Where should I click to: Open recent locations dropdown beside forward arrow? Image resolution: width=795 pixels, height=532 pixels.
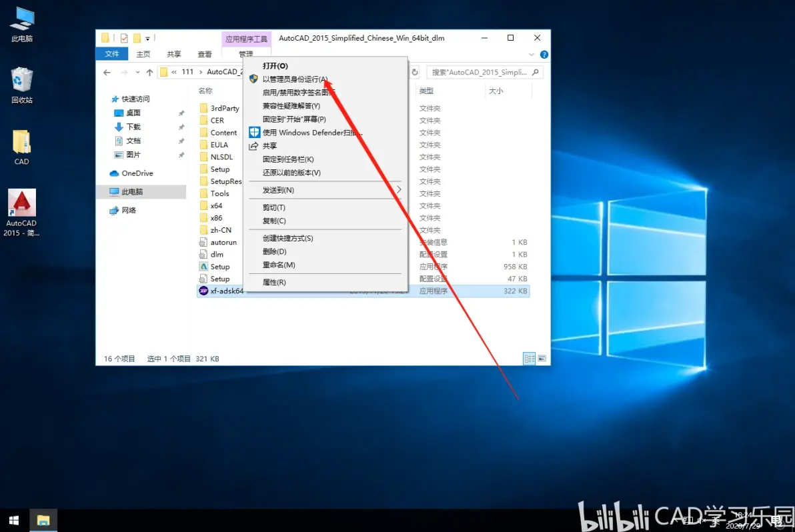[x=137, y=73]
